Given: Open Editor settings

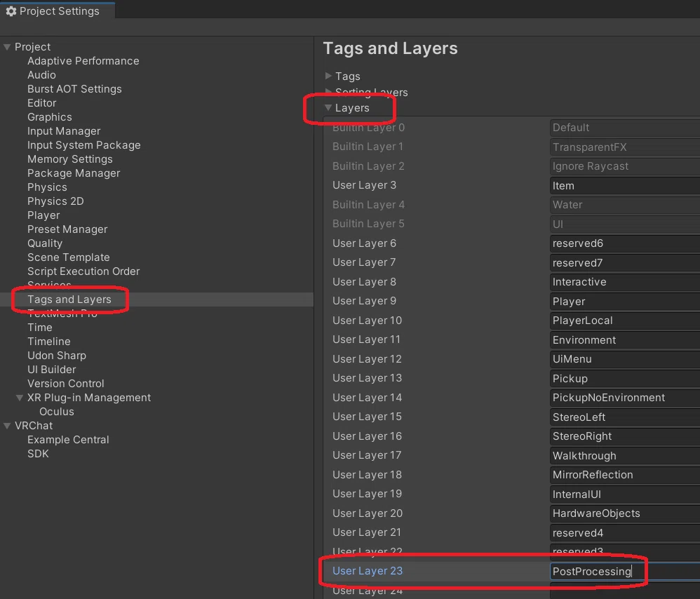Looking at the screenshot, I should 42,103.
